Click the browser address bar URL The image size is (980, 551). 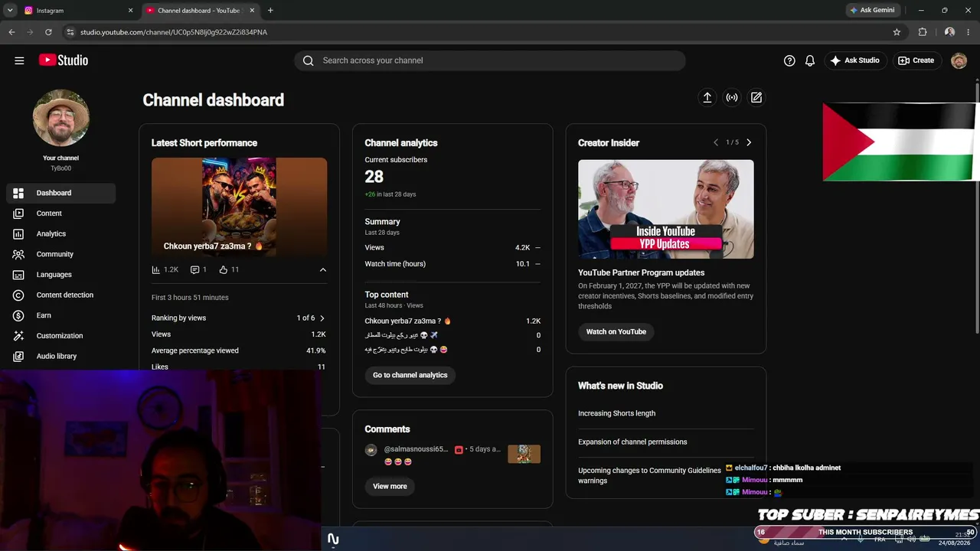coord(174,32)
